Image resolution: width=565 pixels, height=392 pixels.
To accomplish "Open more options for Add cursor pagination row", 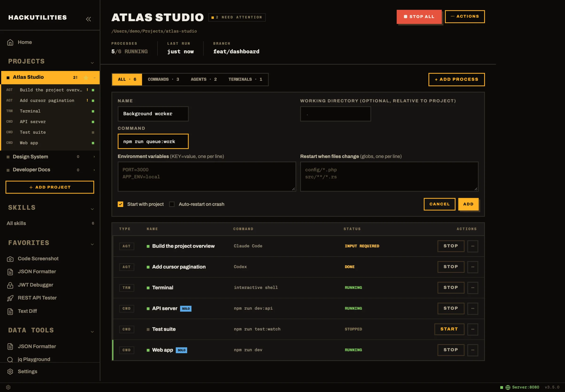I will tap(472, 267).
